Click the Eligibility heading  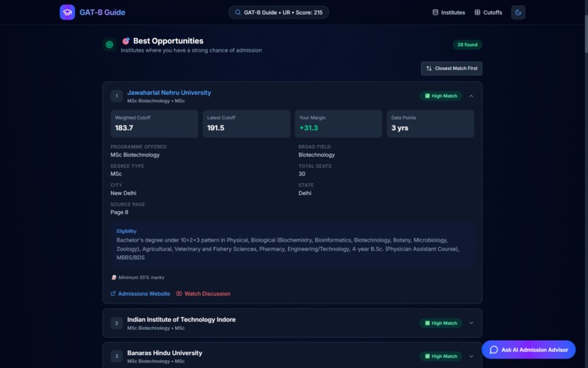126,231
